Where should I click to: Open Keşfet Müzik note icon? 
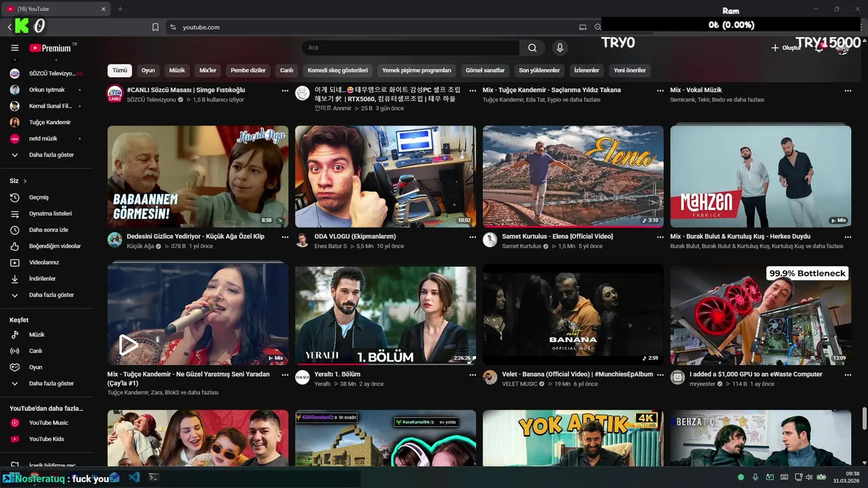pos(14,335)
